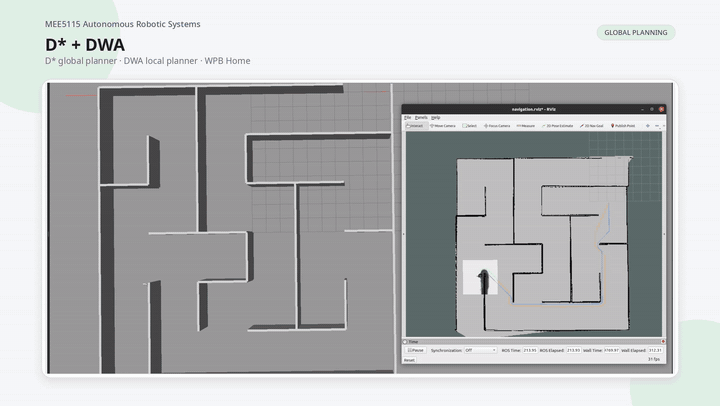Select the Interact tool in RViz
The width and height of the screenshot is (720, 406).
click(x=415, y=126)
